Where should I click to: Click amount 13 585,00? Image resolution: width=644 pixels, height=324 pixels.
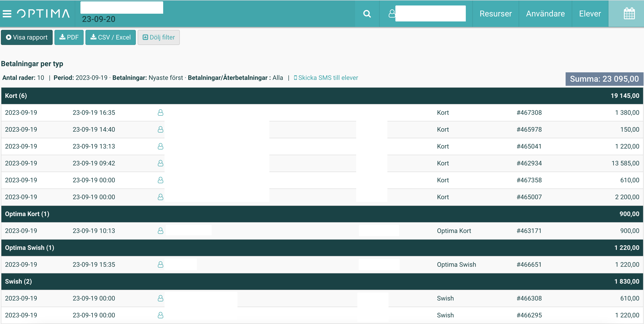[x=625, y=163]
